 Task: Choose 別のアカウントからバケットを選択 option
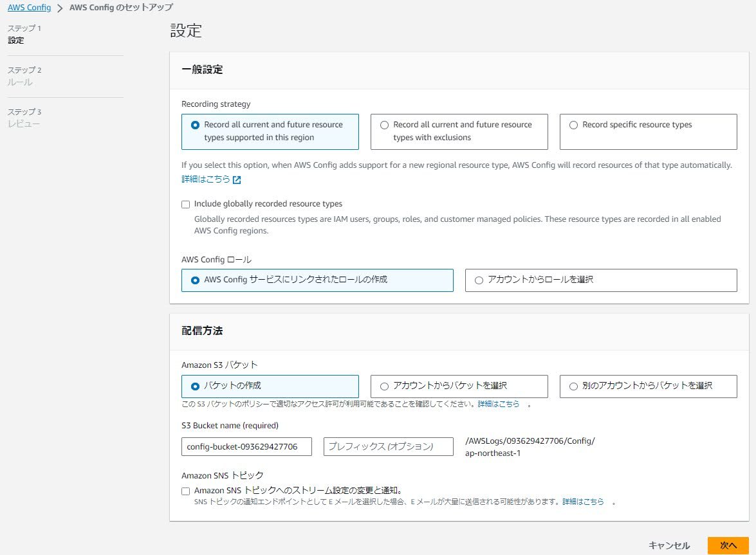click(573, 387)
